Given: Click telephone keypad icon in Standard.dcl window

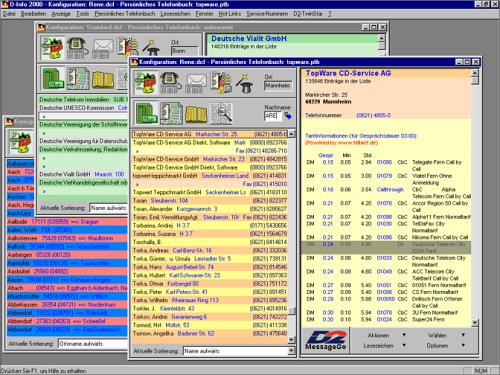Looking at the screenshot, I should point(77,48).
